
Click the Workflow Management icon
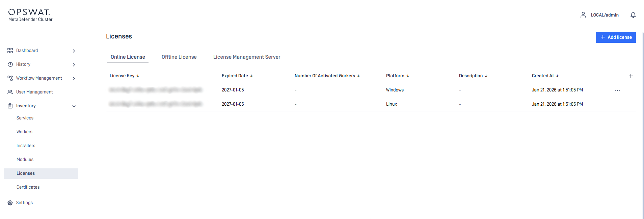[x=10, y=78]
